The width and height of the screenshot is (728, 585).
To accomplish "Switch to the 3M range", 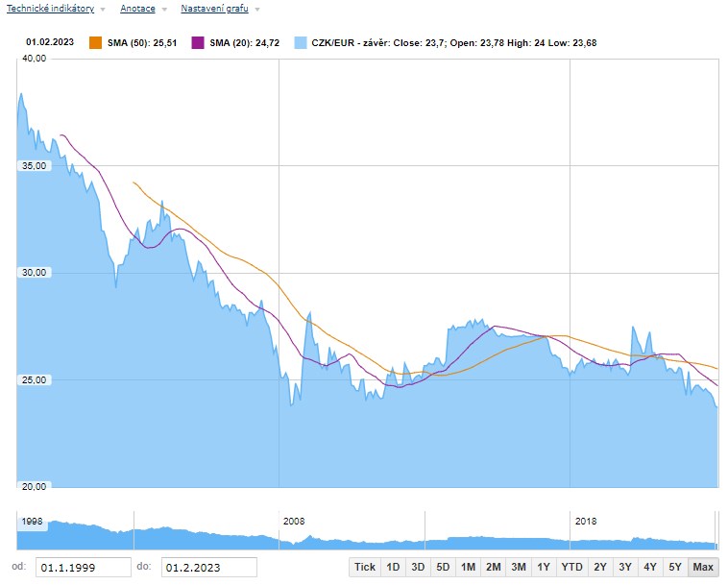I will tap(518, 567).
